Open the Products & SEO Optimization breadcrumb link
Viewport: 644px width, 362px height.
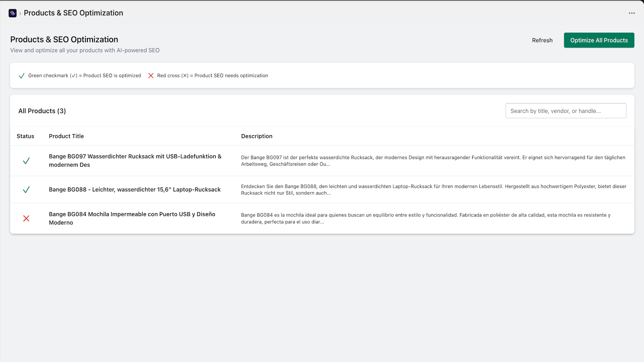point(73,12)
